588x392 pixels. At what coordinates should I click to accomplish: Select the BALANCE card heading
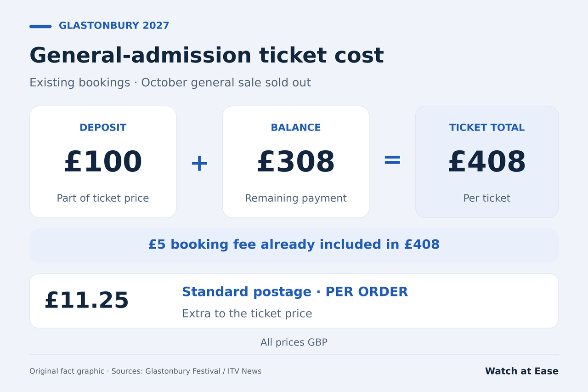coord(296,128)
